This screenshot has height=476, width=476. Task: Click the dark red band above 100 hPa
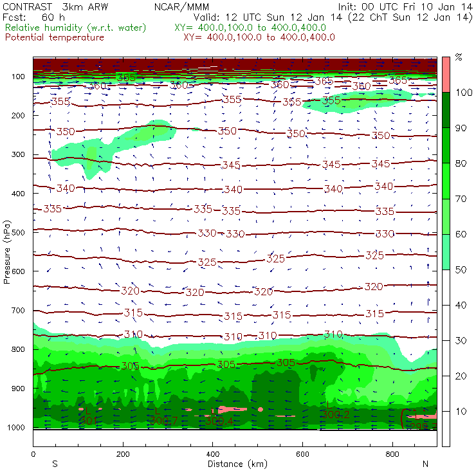click(x=235, y=64)
